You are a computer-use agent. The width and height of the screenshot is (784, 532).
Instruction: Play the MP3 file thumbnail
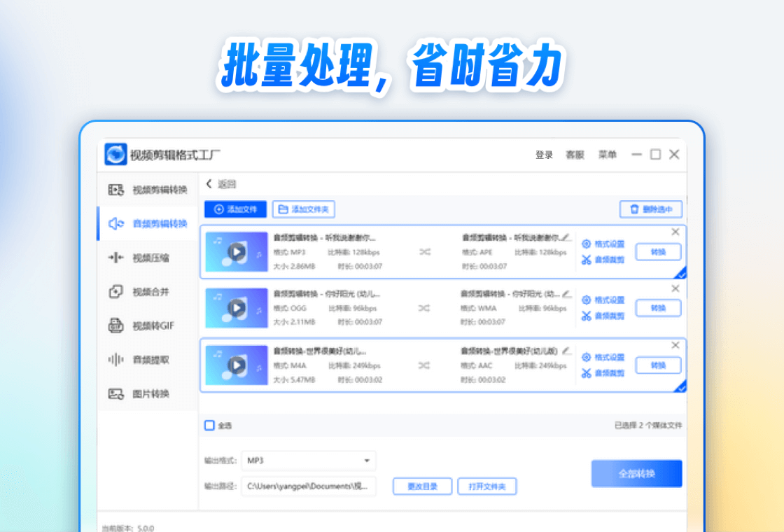(237, 251)
